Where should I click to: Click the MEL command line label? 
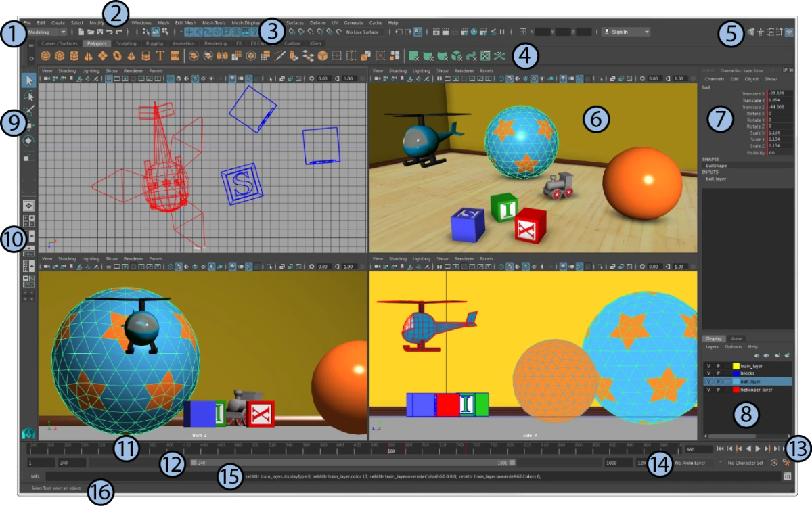[36, 476]
